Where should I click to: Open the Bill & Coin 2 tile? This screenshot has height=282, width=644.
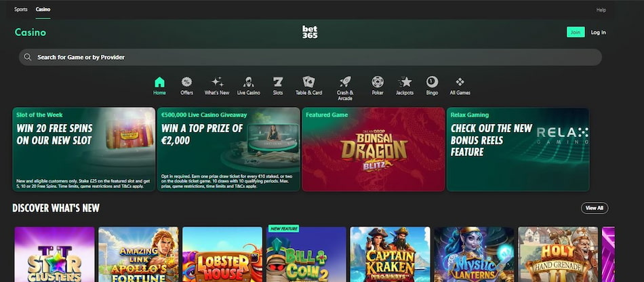coord(306,254)
